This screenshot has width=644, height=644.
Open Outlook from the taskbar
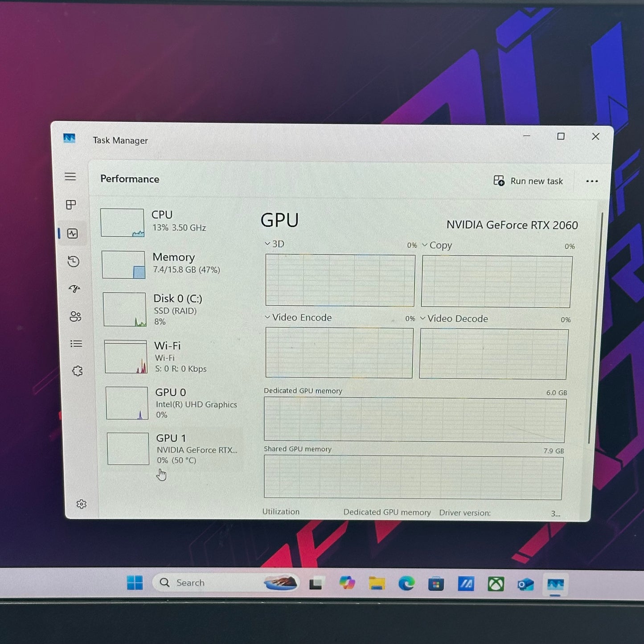click(x=525, y=584)
